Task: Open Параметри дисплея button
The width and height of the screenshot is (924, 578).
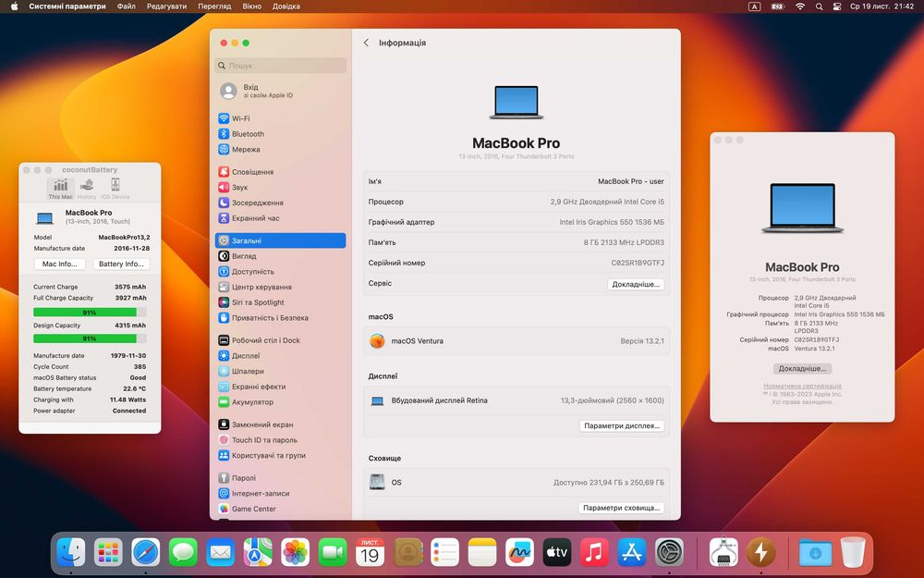Action: coord(622,425)
